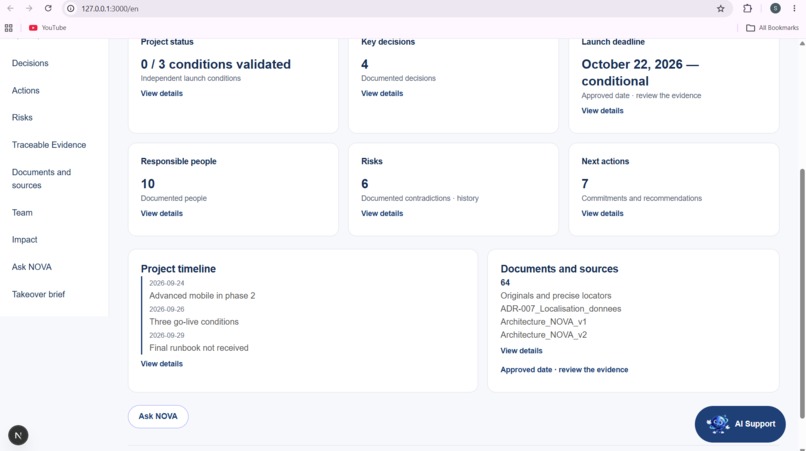Click timeline entry 'Advanced mobile in phase 2'

pos(202,296)
